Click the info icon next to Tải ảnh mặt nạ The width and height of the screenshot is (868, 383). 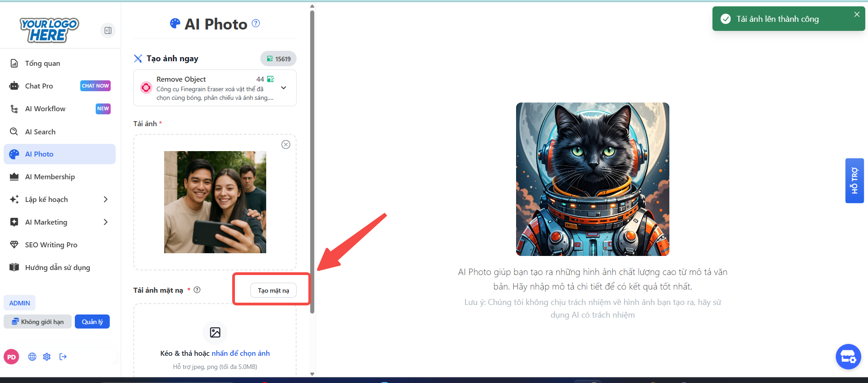click(197, 290)
